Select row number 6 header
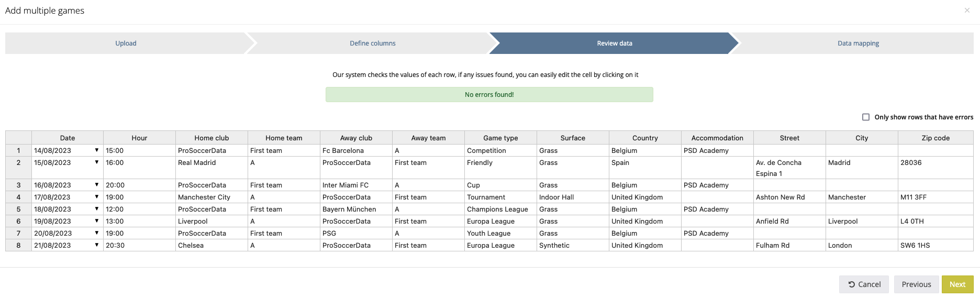The width and height of the screenshot is (980, 298). (x=19, y=222)
